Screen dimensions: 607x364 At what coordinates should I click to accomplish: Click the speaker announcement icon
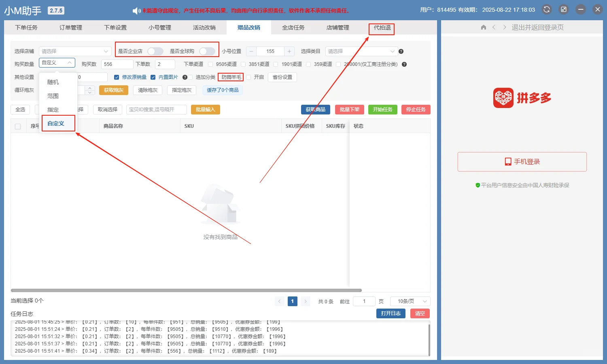pyautogui.click(x=136, y=11)
